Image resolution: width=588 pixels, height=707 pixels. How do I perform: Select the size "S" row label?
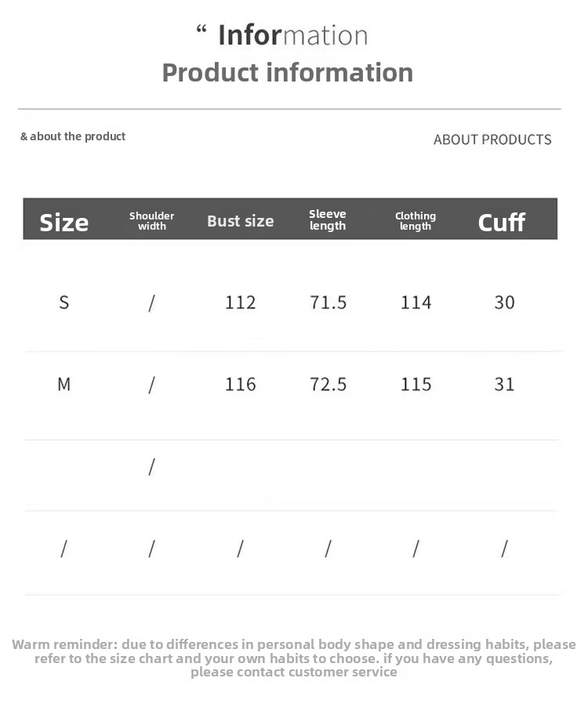(64, 303)
